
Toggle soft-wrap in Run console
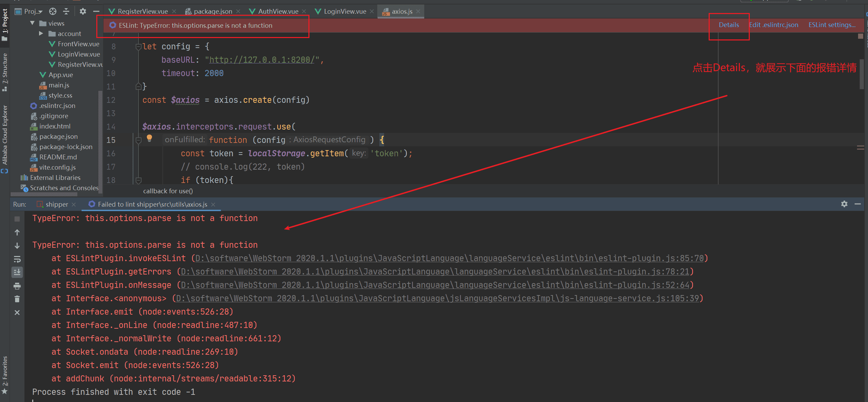17,259
